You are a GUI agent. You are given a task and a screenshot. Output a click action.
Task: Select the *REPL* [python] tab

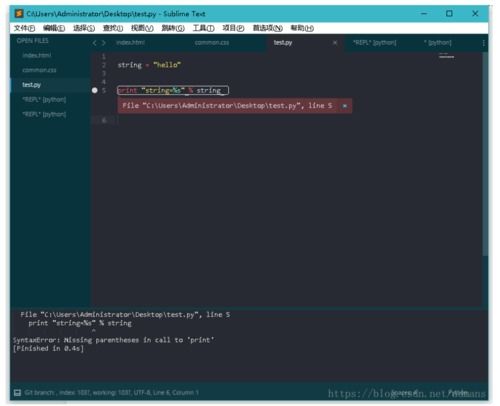(x=375, y=43)
